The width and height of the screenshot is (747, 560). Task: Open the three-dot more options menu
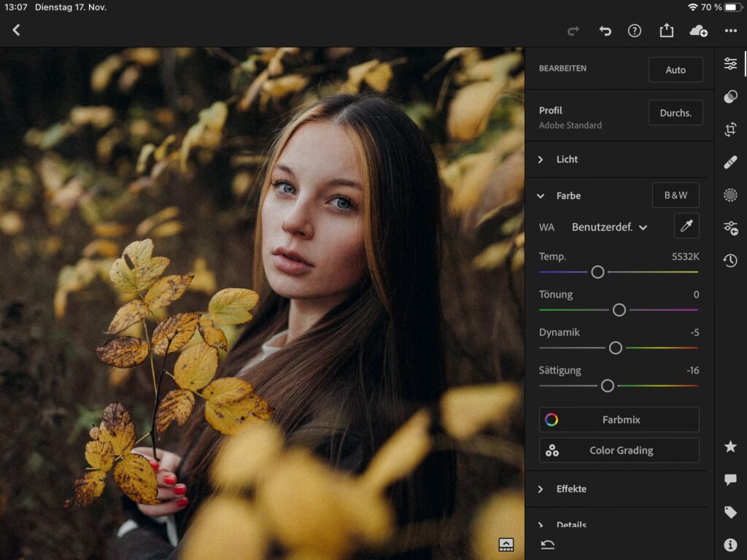(730, 30)
